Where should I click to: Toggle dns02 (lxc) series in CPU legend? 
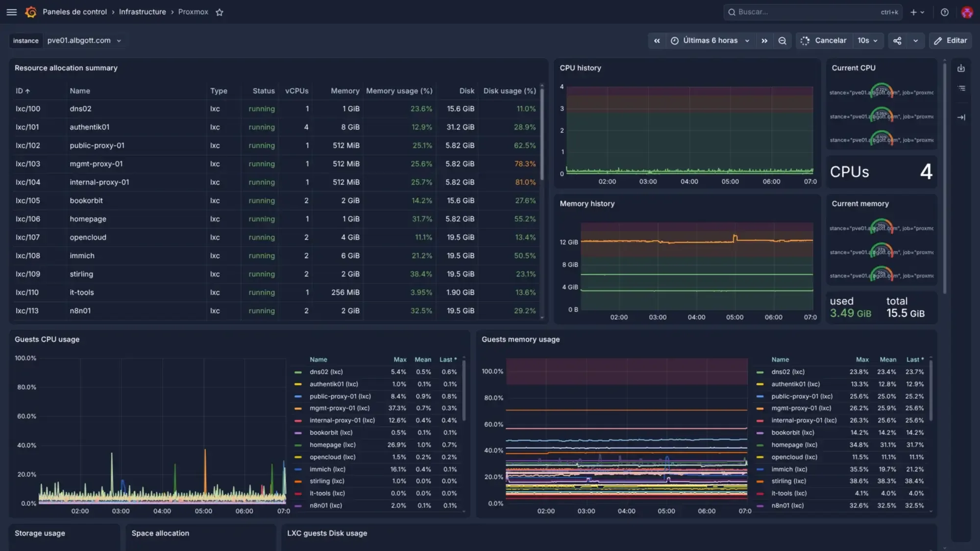coord(326,372)
